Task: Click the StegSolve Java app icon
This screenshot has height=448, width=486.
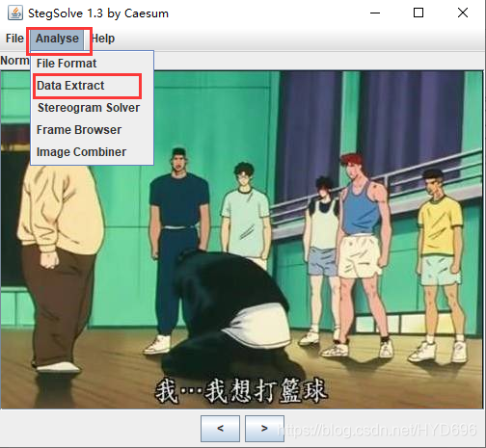Action: click(x=15, y=13)
